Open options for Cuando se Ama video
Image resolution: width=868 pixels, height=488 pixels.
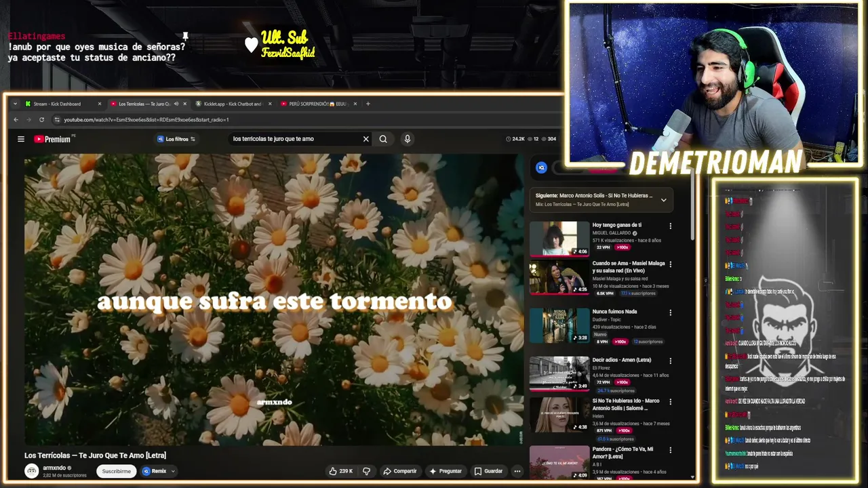671,264
